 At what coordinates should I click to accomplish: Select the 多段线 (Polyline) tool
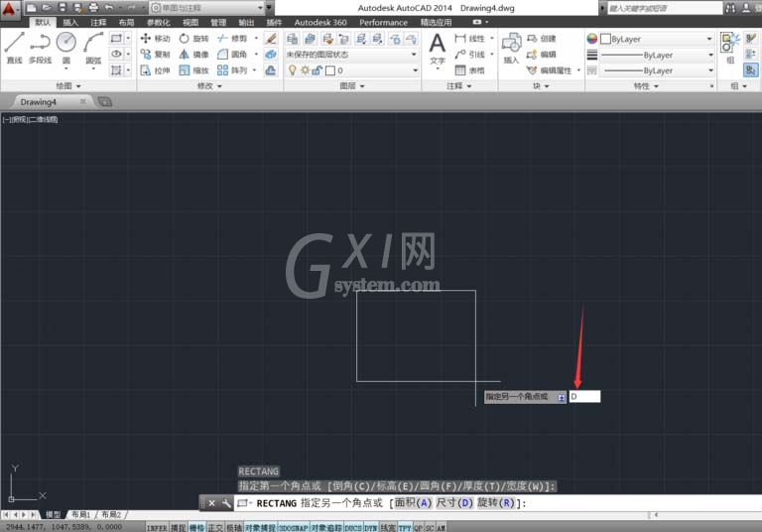40,48
